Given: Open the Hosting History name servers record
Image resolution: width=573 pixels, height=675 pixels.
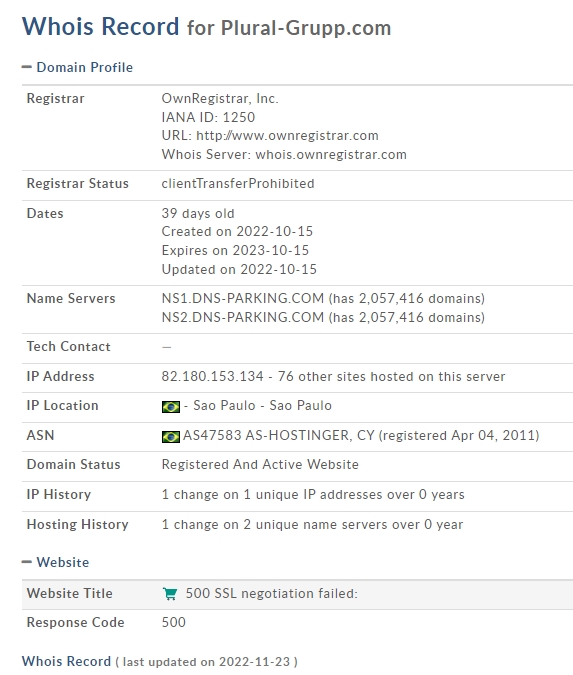Looking at the screenshot, I should click(x=312, y=524).
